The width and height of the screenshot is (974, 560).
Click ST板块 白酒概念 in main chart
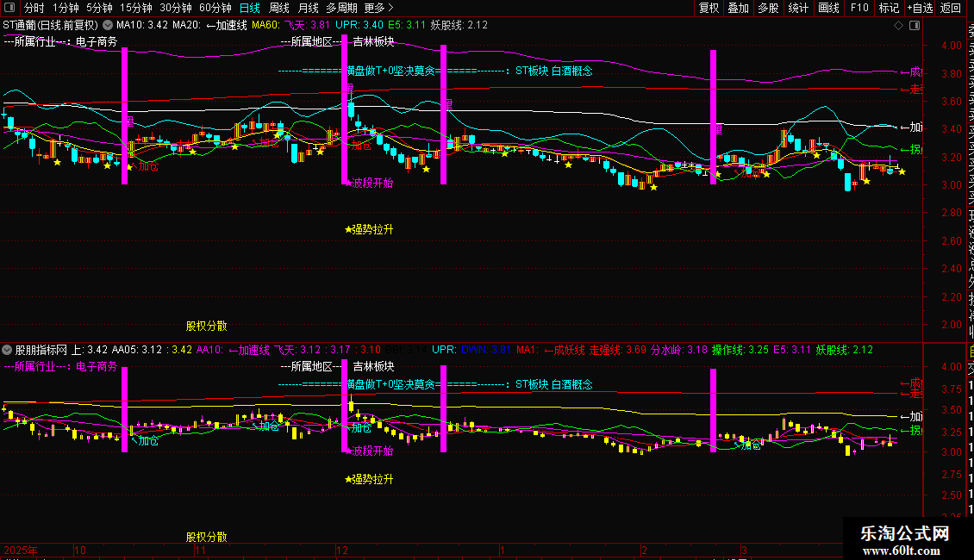554,71
